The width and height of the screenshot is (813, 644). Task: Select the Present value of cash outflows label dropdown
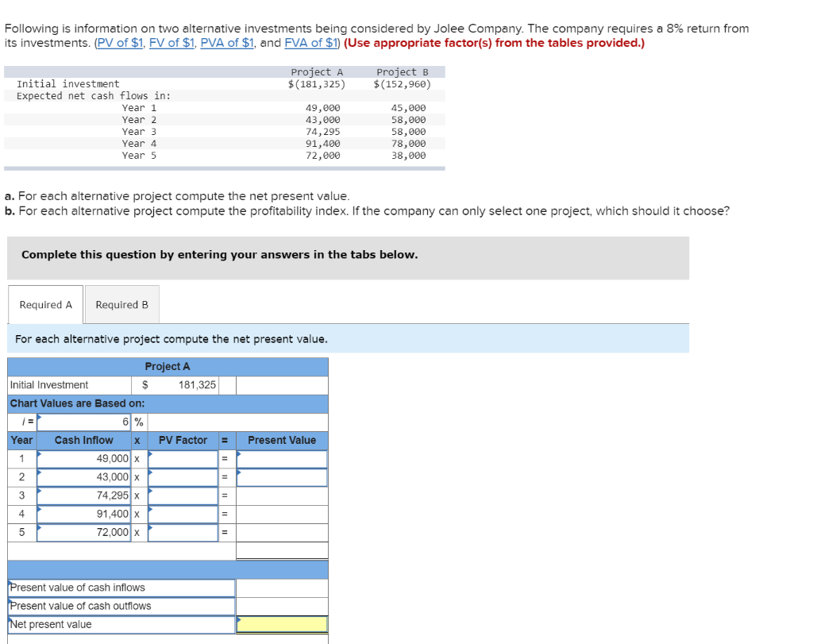pyautogui.click(x=121, y=606)
